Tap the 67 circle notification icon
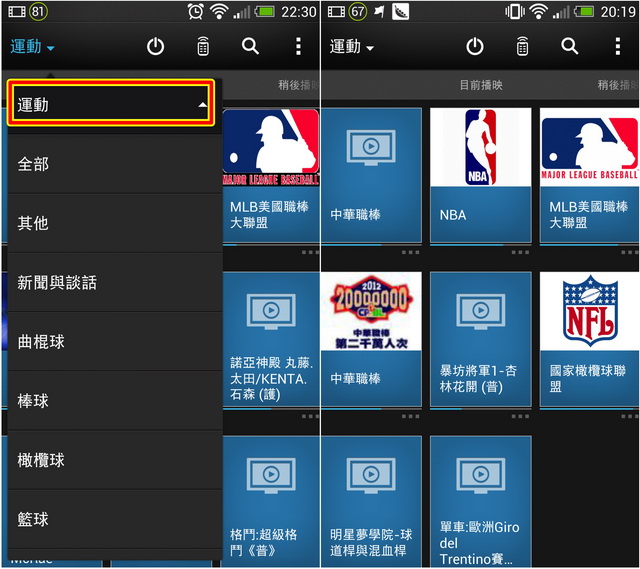Screen dimensions: 640x569 (358, 11)
